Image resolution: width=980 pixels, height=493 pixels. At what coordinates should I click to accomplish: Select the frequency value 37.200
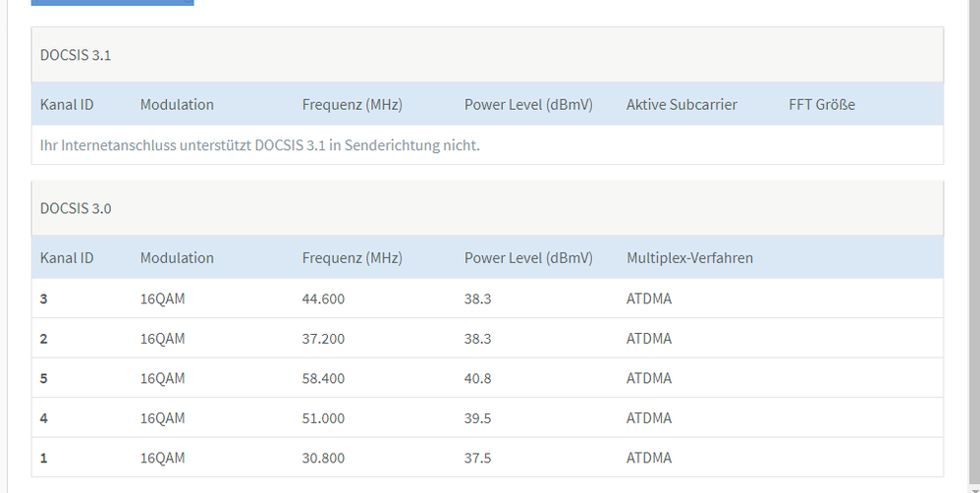pos(323,339)
